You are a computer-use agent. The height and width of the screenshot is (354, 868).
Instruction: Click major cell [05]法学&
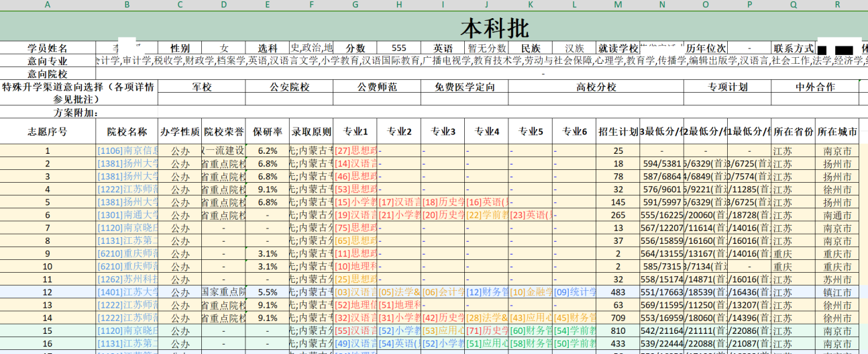(x=400, y=292)
